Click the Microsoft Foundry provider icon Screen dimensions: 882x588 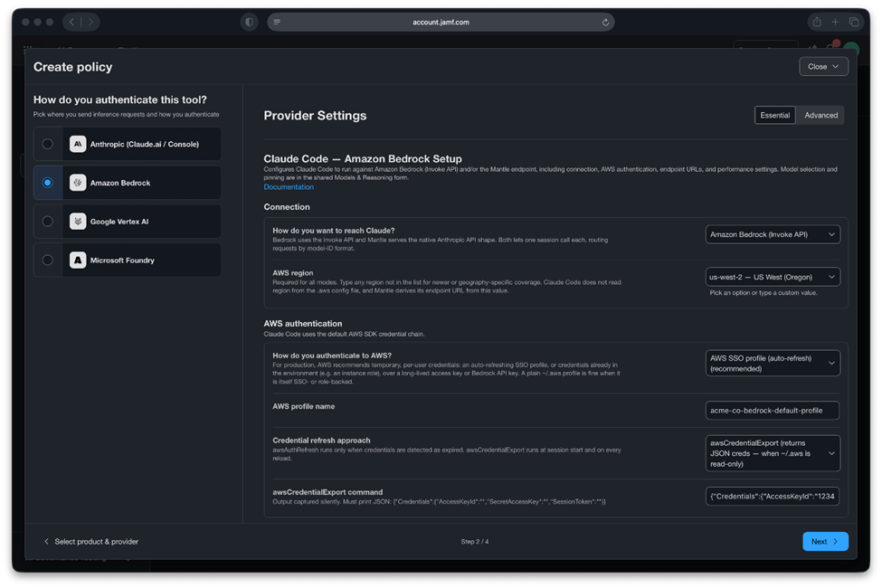(x=78, y=260)
